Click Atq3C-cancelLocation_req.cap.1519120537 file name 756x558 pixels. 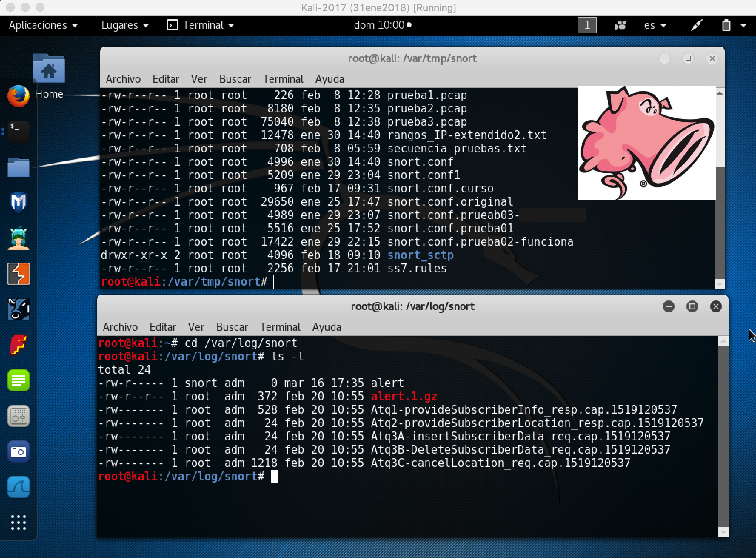[501, 463]
